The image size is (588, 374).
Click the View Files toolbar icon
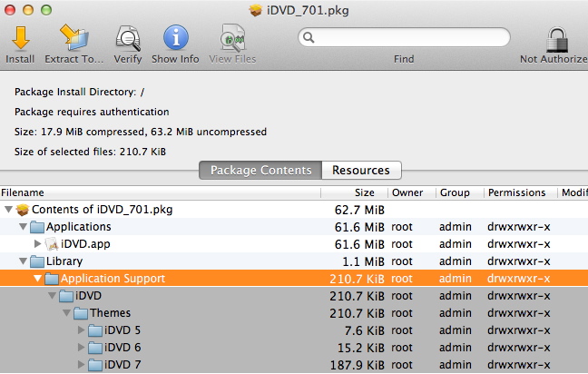pos(232,37)
